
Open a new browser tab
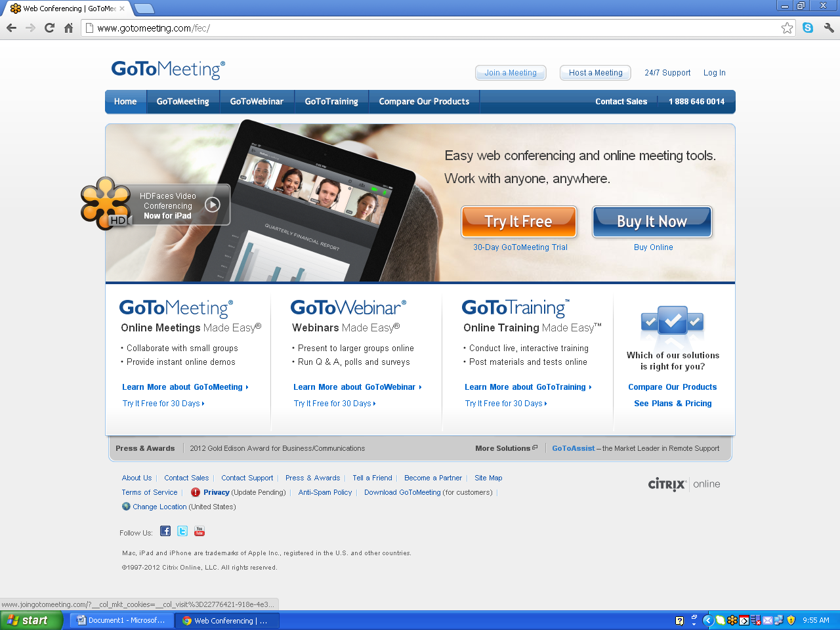(144, 9)
